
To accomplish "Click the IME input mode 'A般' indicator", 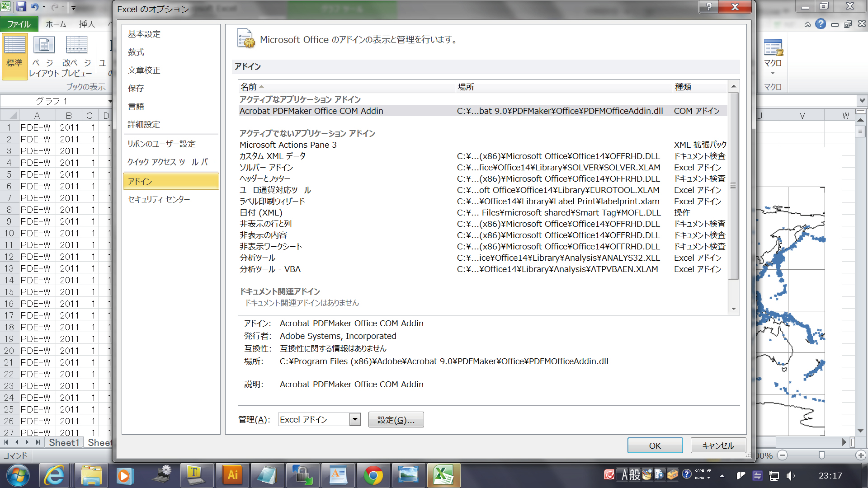I will coord(631,475).
